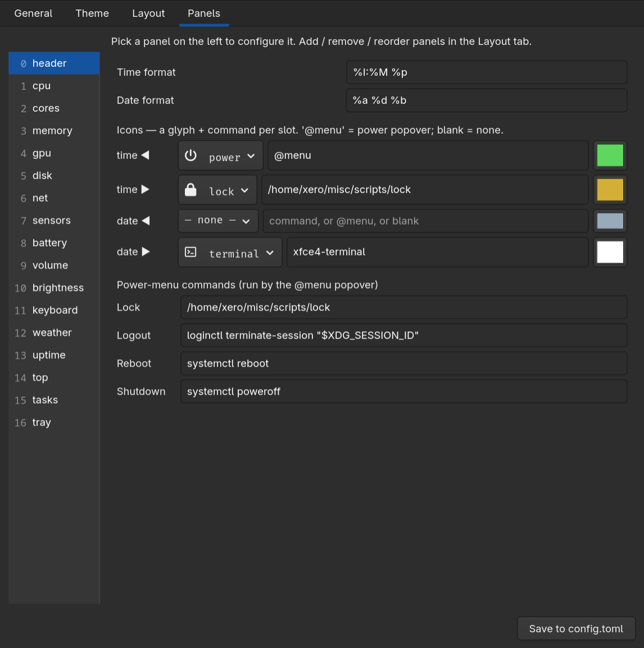
Task: Select the gpu panel in the list
Action: pyautogui.click(x=54, y=153)
